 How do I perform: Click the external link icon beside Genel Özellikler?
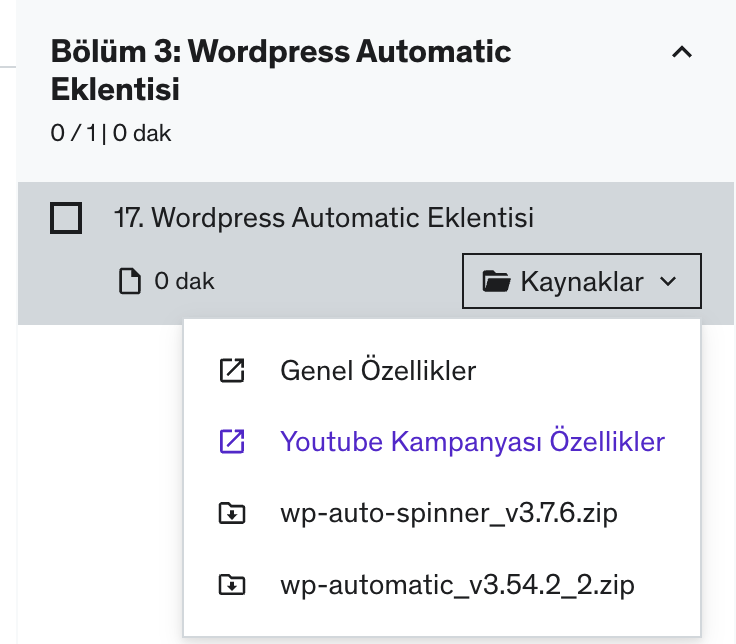tap(232, 370)
